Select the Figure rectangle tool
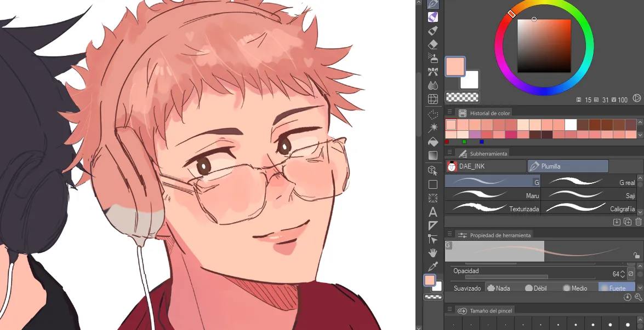644x330 pixels. (x=432, y=184)
